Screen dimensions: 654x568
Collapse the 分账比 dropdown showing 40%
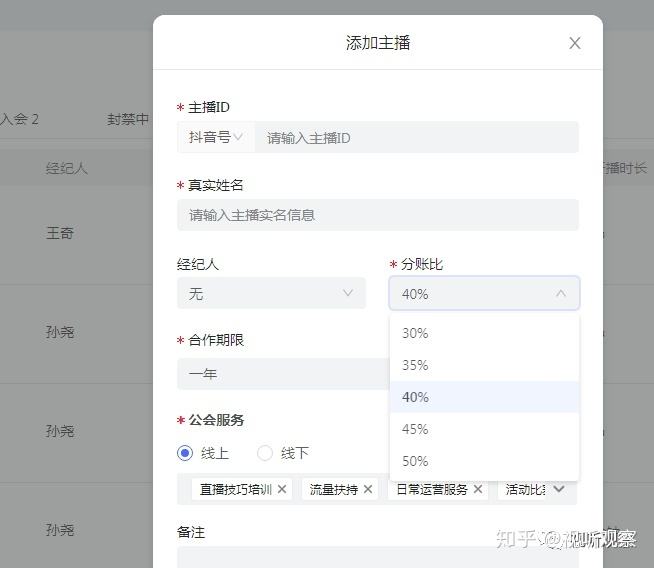[484, 293]
